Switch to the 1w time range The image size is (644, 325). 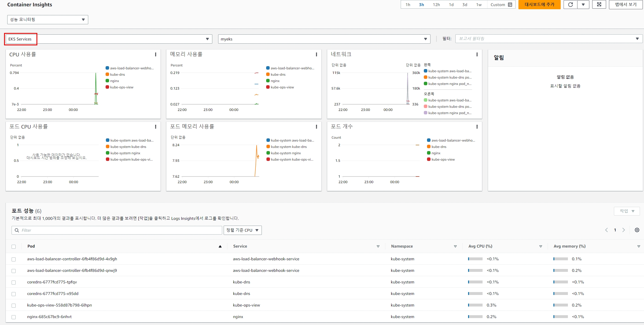(479, 5)
